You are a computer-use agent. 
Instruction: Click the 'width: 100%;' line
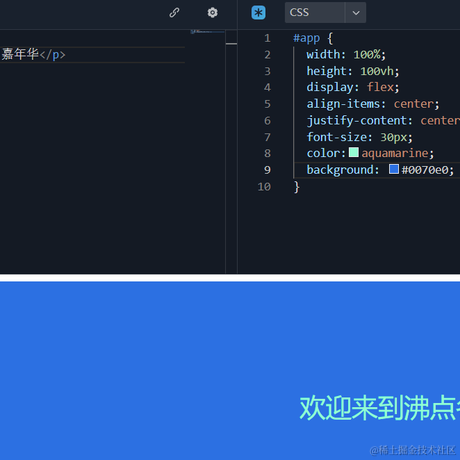pos(346,55)
